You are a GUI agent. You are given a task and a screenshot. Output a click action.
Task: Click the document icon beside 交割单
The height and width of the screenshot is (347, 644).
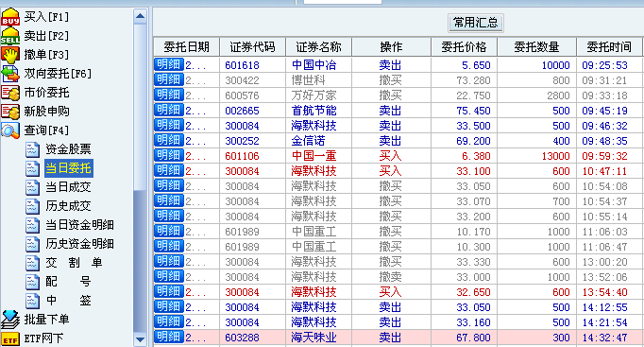click(x=32, y=263)
